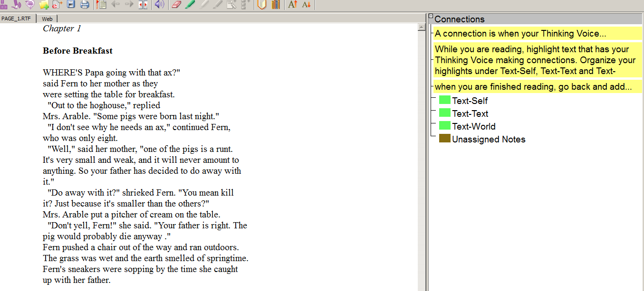
Task: Click the red 'e' web page icon
Action: click(57, 5)
